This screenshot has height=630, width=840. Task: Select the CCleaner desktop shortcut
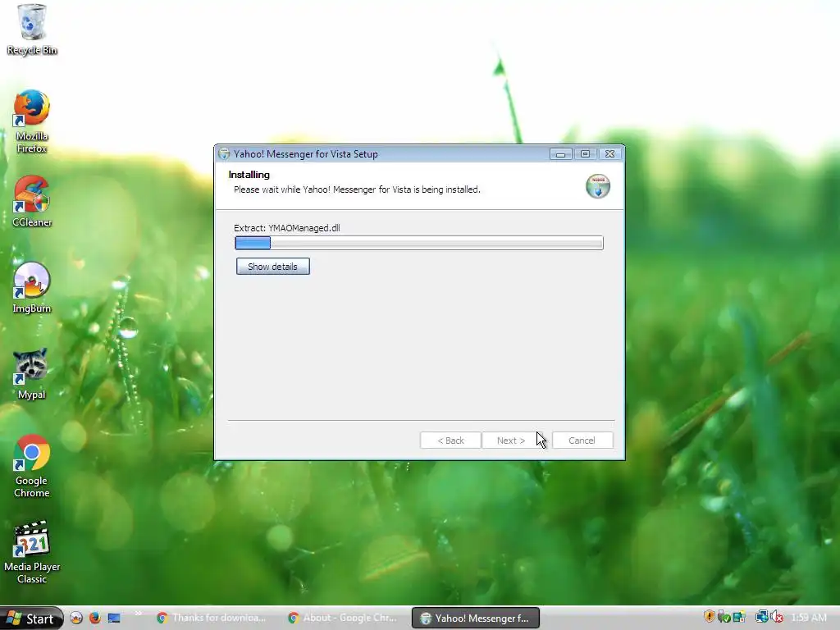[x=32, y=202]
